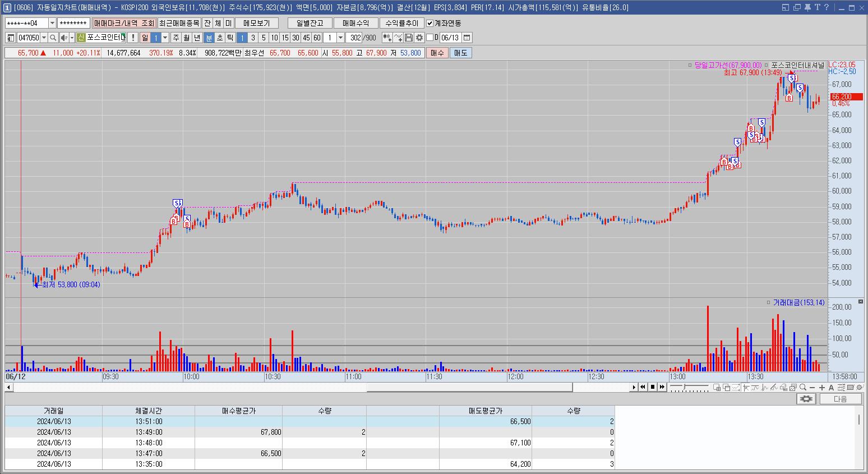Open the stock code 047050 dropdown arrow
This screenshot has height=474, width=868.
point(44,38)
